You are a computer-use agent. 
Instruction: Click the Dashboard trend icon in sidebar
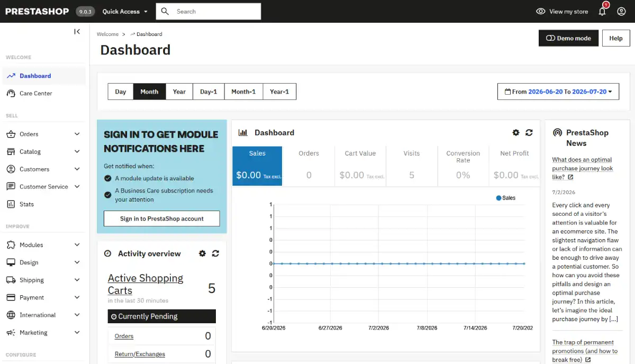coord(11,76)
